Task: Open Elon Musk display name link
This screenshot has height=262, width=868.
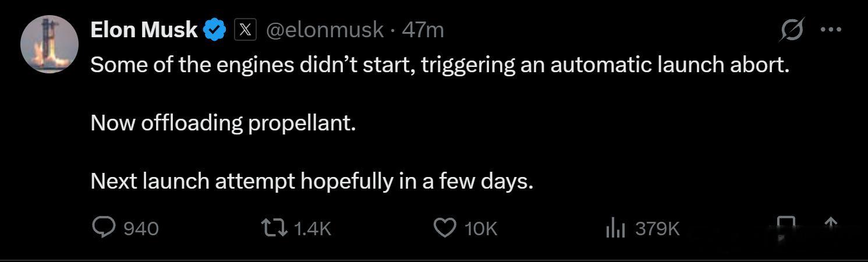Action: coord(144,29)
